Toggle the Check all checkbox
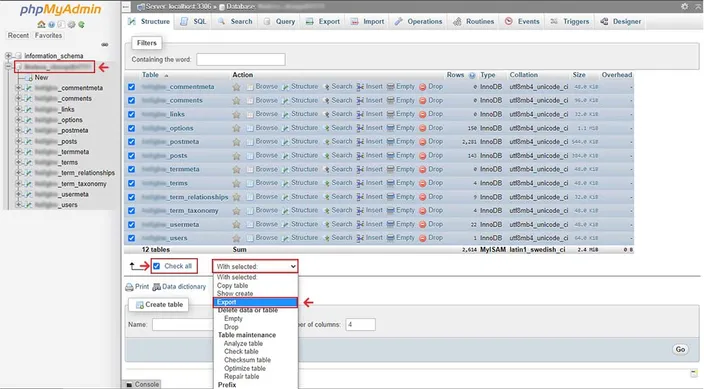704x389 pixels. click(x=156, y=266)
